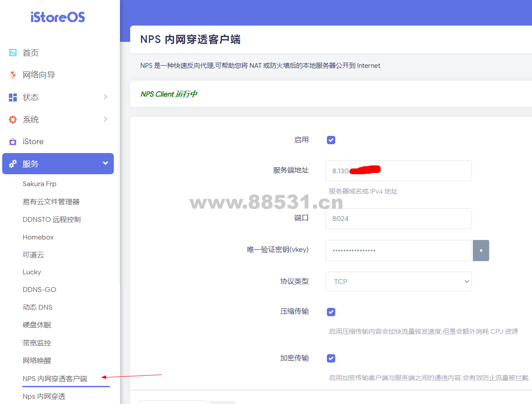Click the 启用加密传输客户端 hint text
The height and width of the screenshot is (404, 532).
pyautogui.click(x=429, y=378)
